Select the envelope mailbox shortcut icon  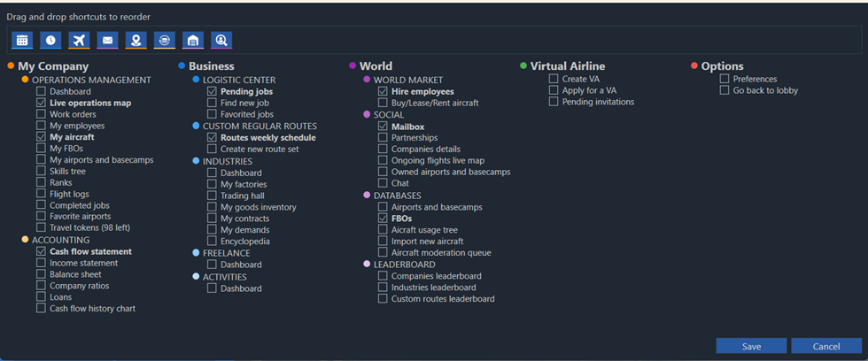pyautogui.click(x=107, y=40)
